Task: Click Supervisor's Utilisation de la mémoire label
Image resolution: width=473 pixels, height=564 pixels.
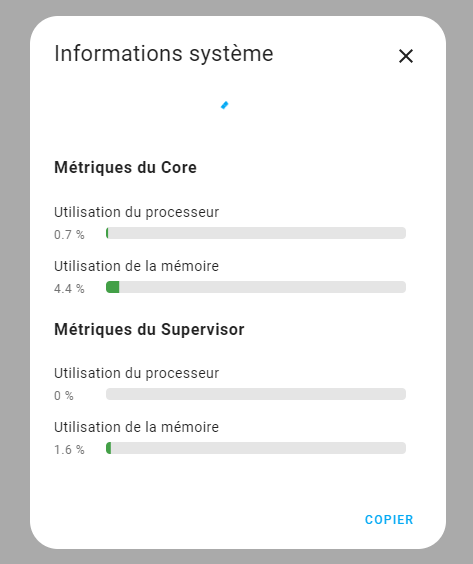Action: 136,427
